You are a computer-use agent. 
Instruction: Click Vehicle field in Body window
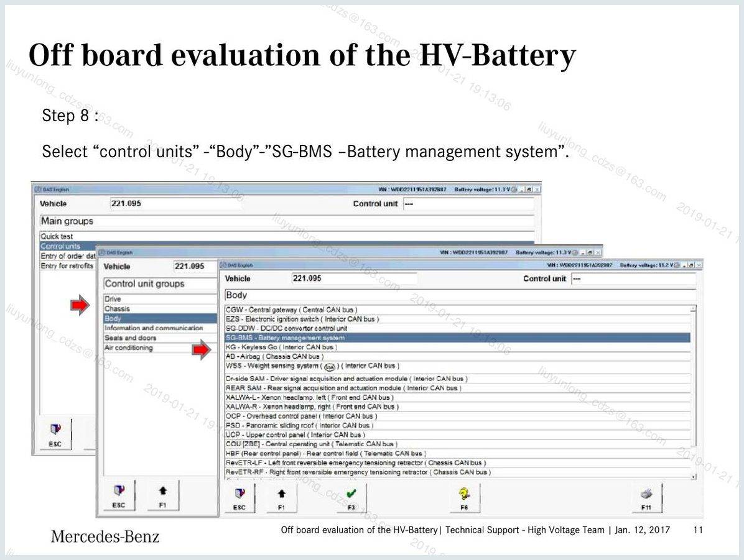(x=354, y=278)
